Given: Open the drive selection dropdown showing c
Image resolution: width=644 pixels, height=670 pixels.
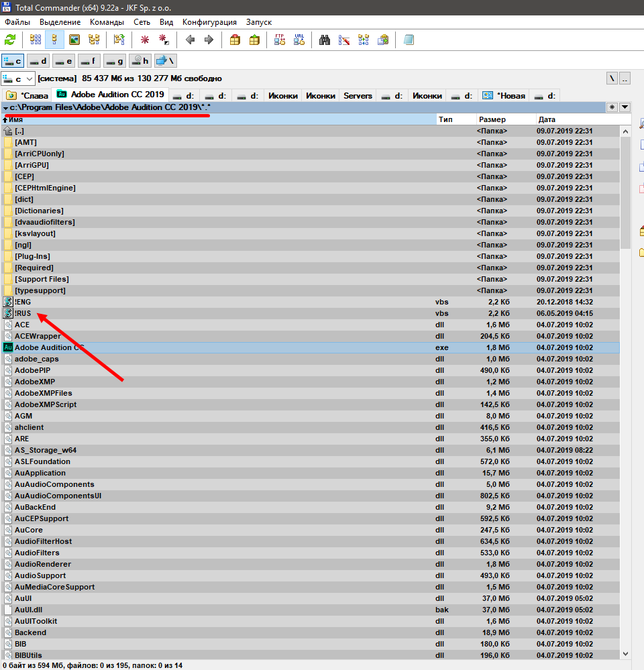Looking at the screenshot, I should tap(18, 79).
